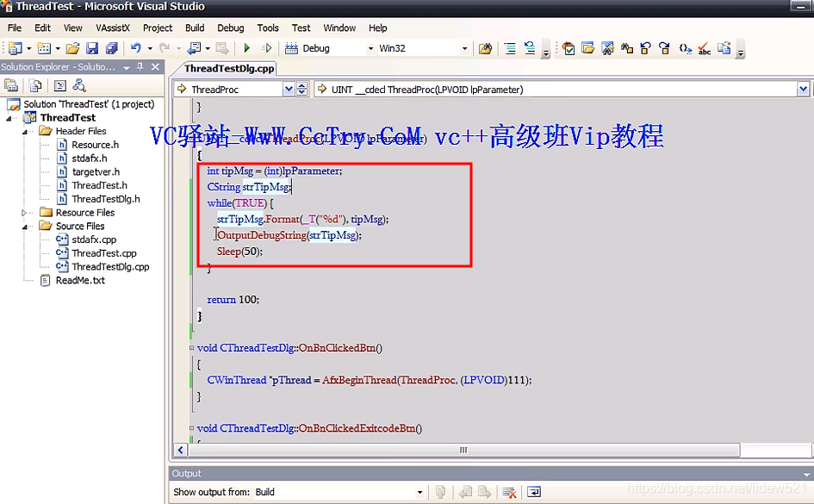Toggle word wrap in the Output panel
The image size is (814, 504).
point(534,492)
